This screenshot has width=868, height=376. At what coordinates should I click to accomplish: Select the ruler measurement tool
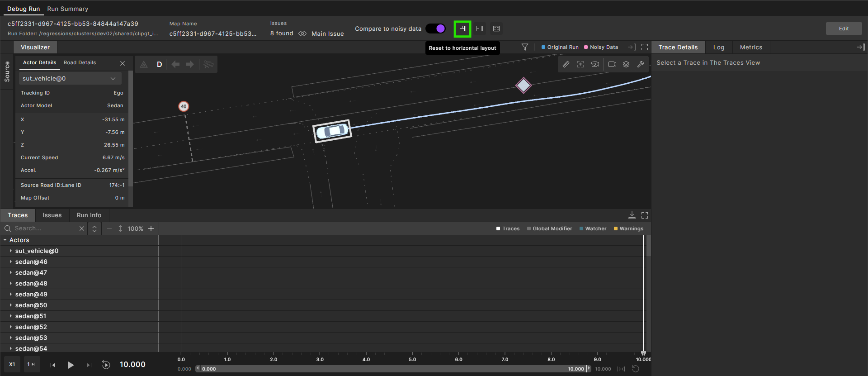point(566,64)
